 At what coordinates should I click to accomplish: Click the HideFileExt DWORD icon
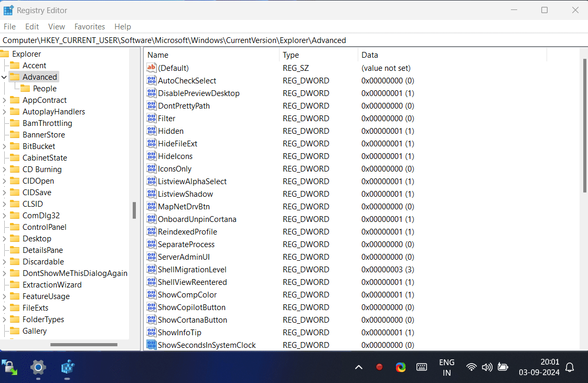152,143
